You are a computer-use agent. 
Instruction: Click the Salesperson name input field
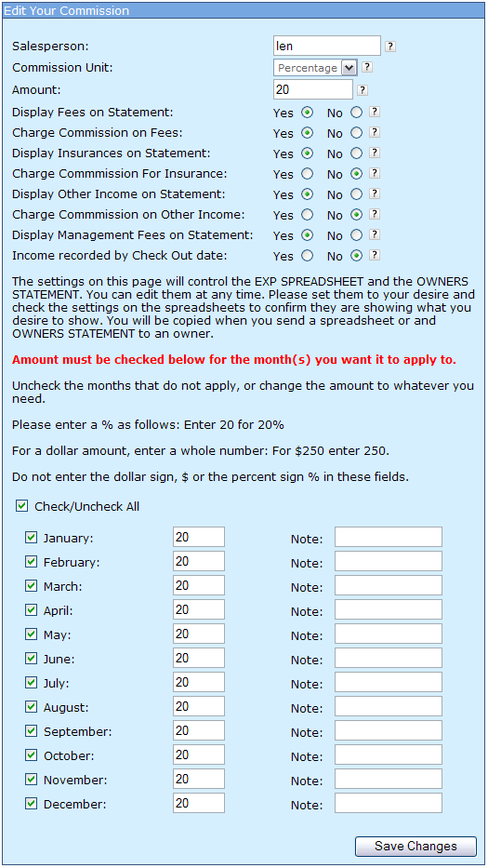327,46
